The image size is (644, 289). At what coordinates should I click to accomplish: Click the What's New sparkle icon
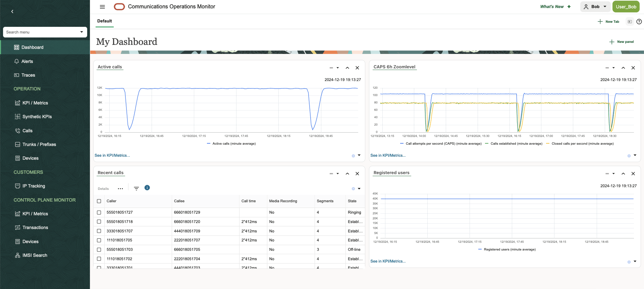coord(569,7)
